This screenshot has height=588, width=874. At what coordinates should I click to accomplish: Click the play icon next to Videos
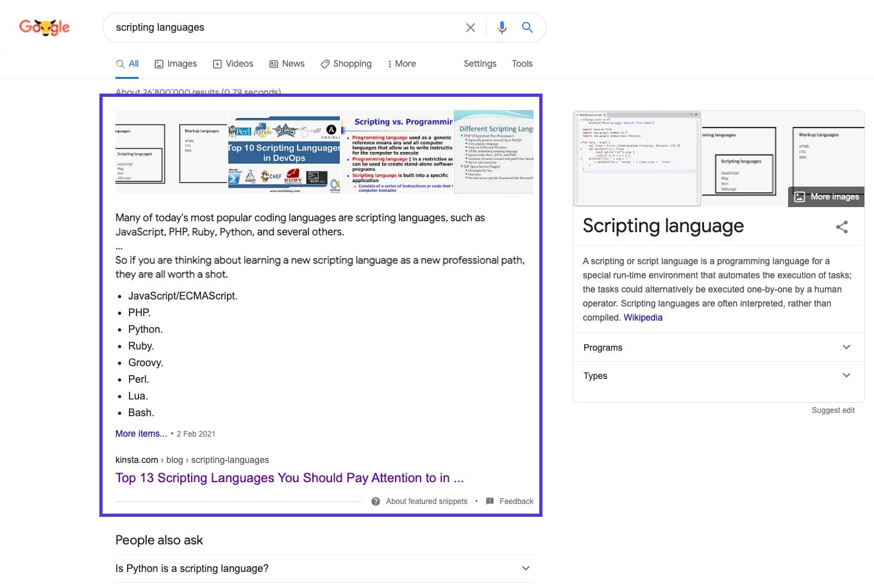tap(217, 63)
